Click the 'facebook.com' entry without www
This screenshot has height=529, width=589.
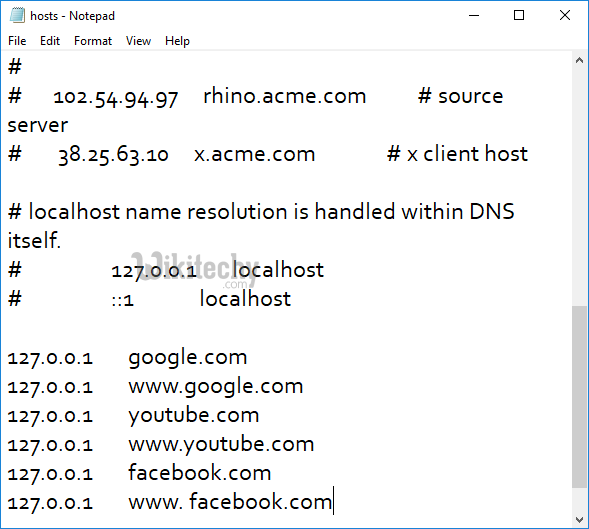(199, 473)
